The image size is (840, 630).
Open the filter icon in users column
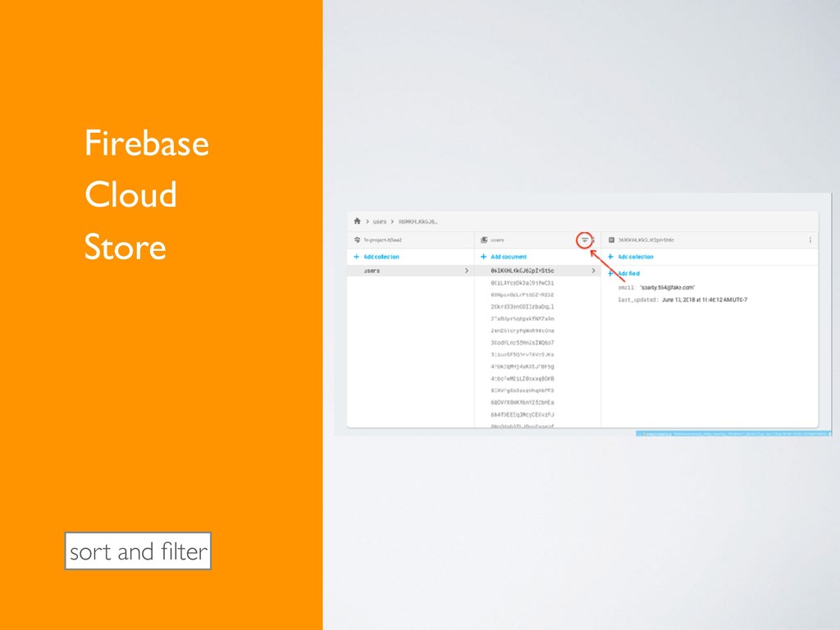click(x=584, y=240)
